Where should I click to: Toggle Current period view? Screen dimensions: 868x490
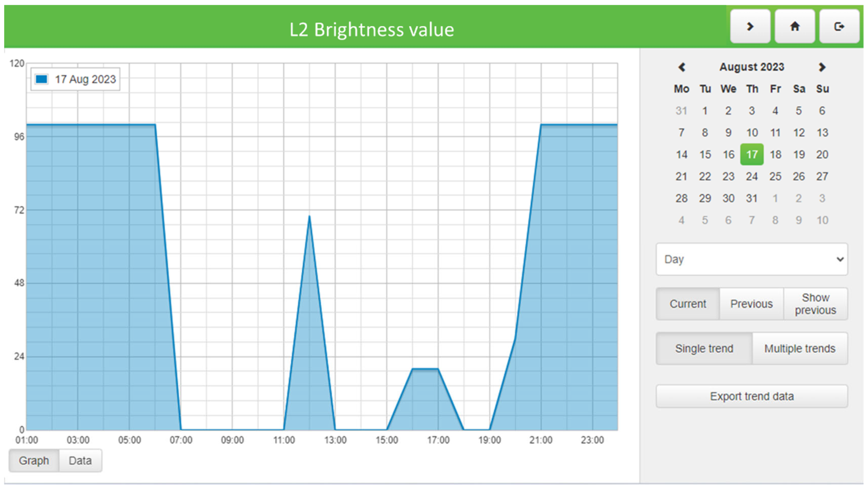(x=687, y=304)
